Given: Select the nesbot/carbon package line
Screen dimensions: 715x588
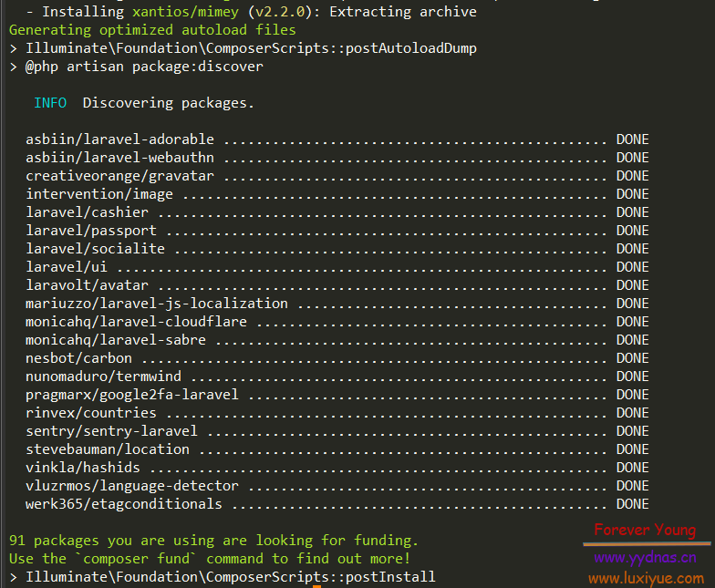Looking at the screenshot, I should coord(337,358).
